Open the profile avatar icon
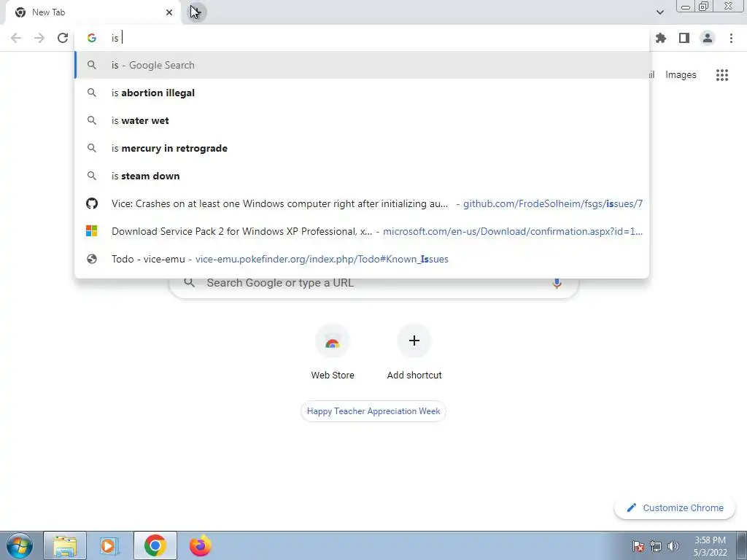 point(708,38)
